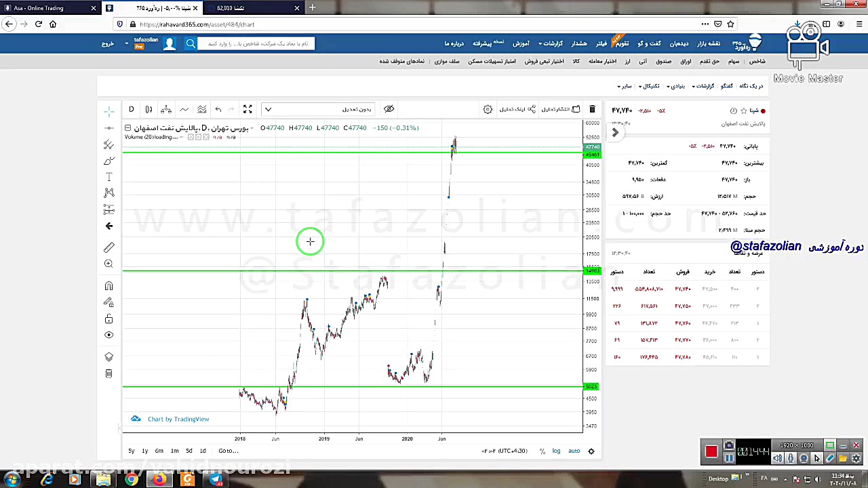Set chart range to 1d
The height and width of the screenshot is (488, 868).
pyautogui.click(x=203, y=451)
